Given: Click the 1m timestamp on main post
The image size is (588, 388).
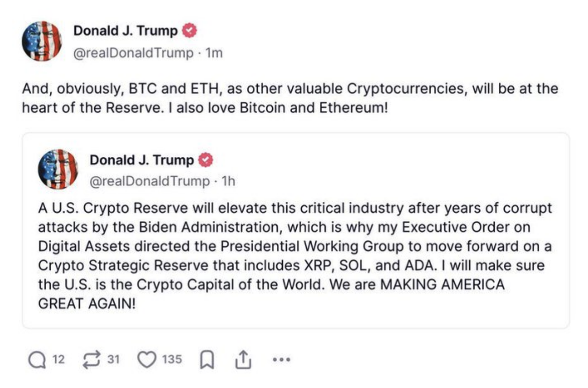Looking at the screenshot, I should [x=214, y=53].
